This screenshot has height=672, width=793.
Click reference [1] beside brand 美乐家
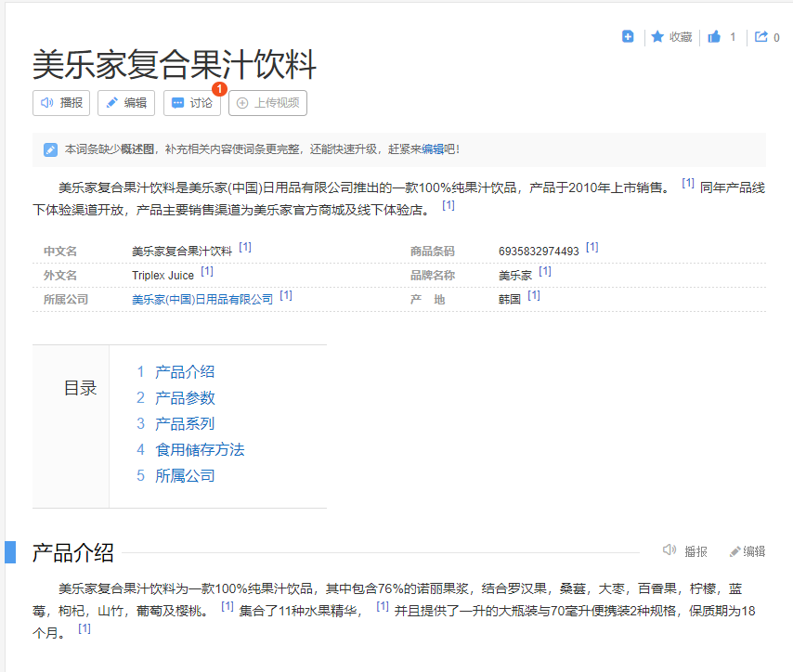click(545, 271)
